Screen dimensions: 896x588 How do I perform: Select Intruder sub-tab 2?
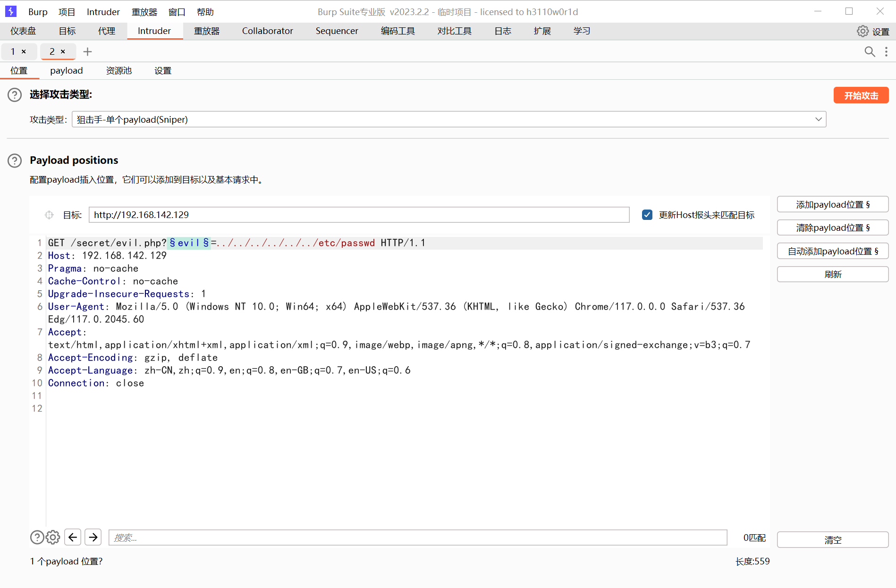tap(52, 51)
